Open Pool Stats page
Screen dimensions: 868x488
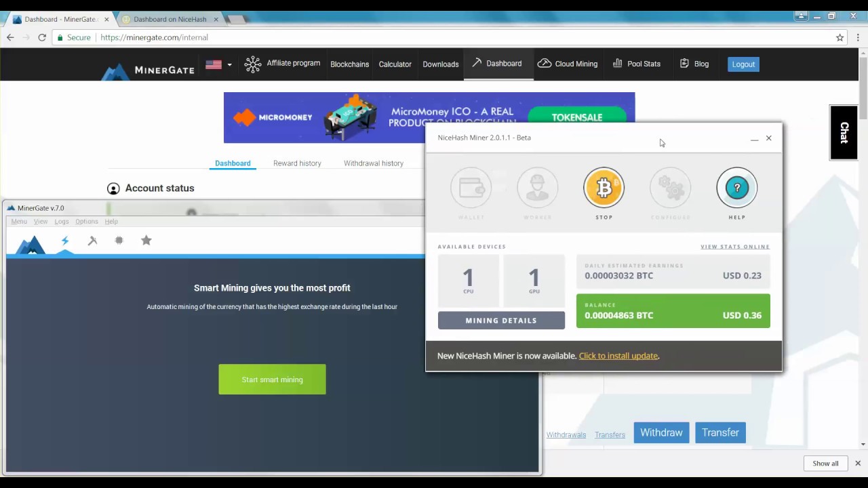(636, 64)
